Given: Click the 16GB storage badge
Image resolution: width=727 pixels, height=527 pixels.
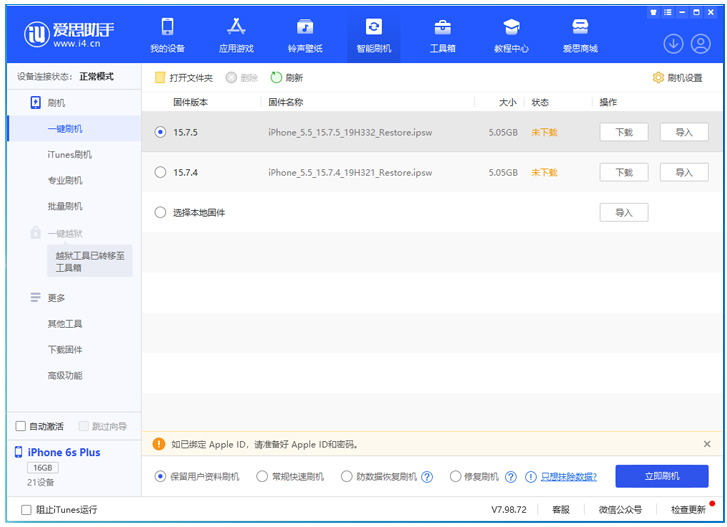Looking at the screenshot, I should (x=43, y=468).
